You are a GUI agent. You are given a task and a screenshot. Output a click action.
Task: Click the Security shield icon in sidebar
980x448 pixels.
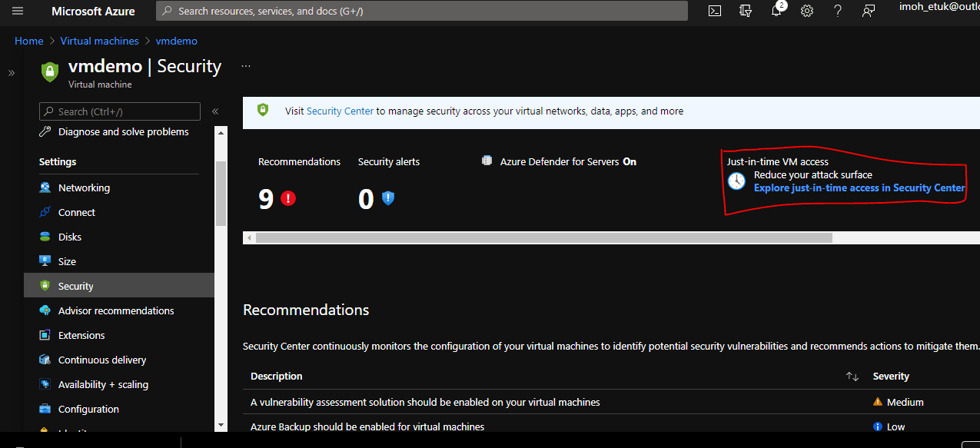[45, 286]
